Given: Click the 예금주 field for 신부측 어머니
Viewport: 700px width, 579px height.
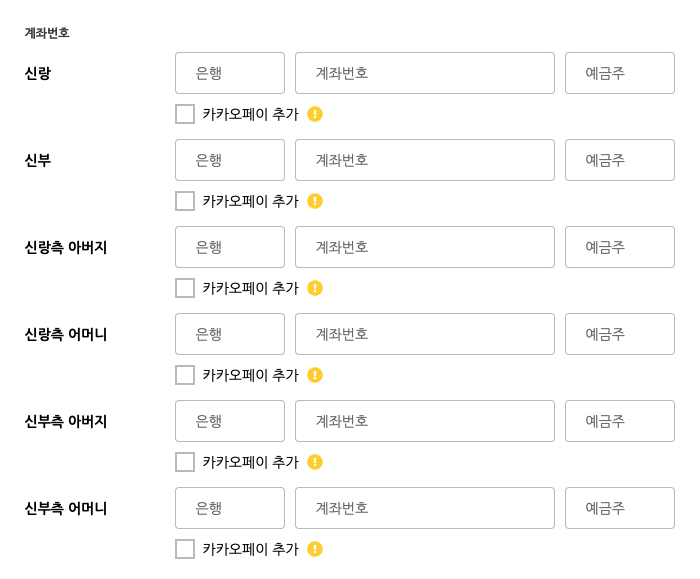Looking at the screenshot, I should pyautogui.click(x=620, y=508).
